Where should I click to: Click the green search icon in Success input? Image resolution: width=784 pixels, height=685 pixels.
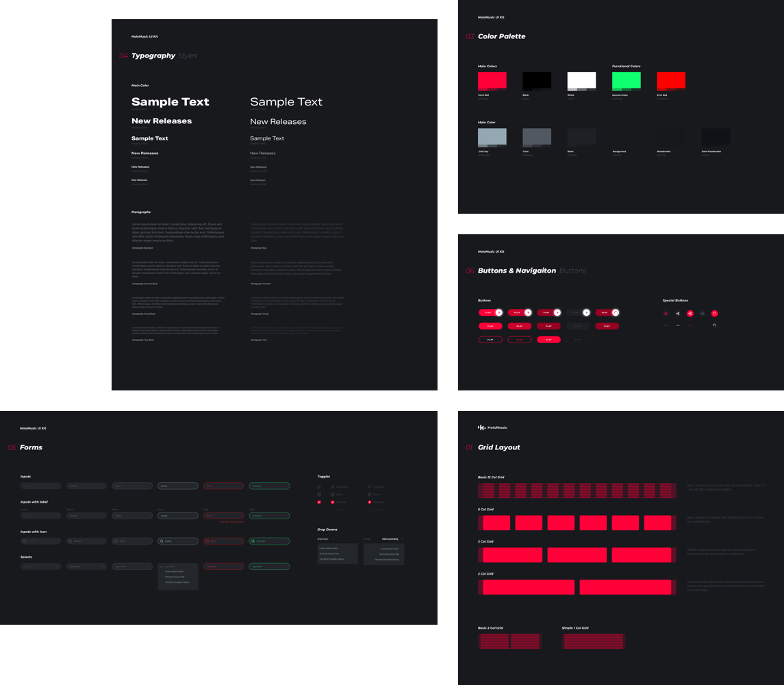coord(253,541)
